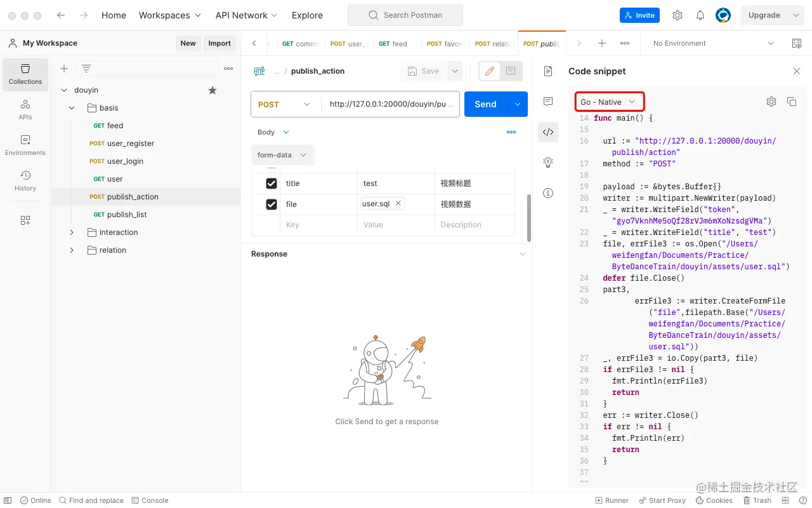
Task: Expand the interaction folder
Action: click(72, 232)
